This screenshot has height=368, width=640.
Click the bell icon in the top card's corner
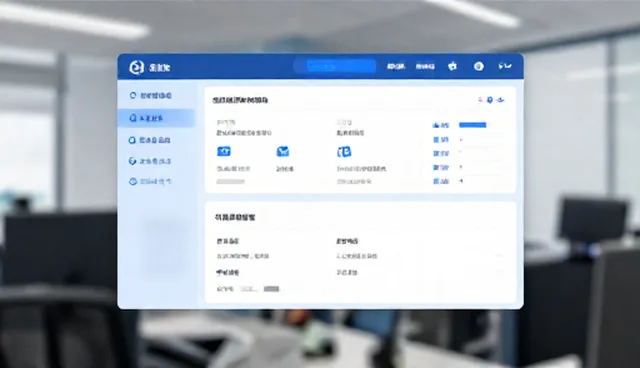point(490,100)
